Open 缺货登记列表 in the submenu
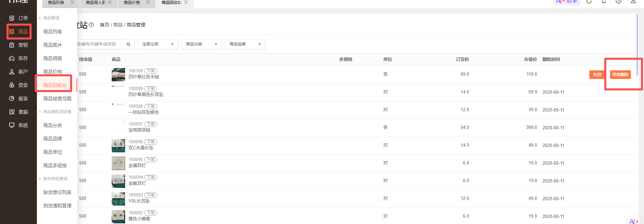Viewport: 644px width, 224px height. [x=57, y=192]
